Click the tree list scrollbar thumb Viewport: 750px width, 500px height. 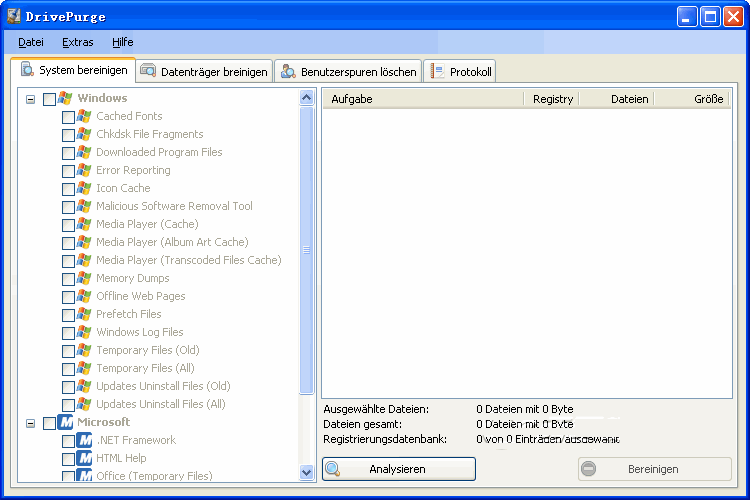click(307, 250)
